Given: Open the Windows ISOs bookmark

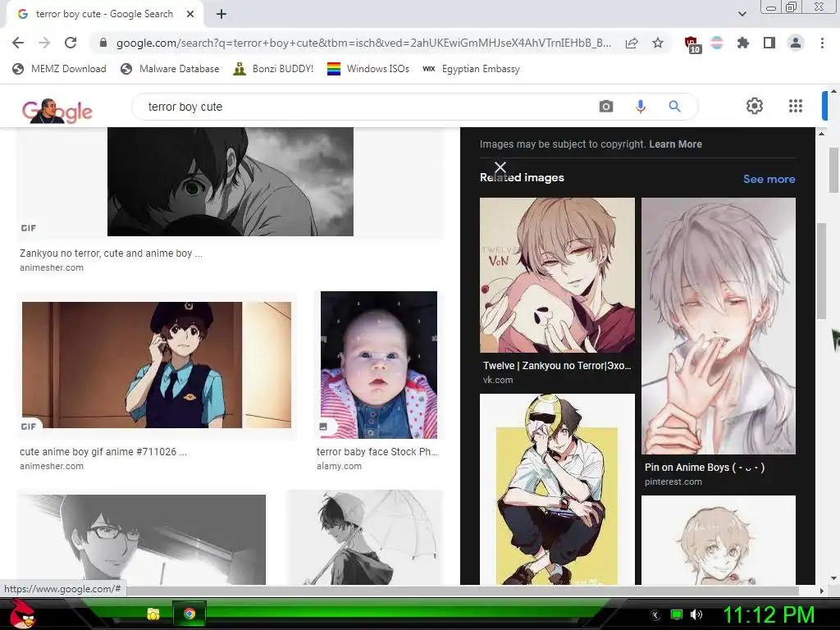Looking at the screenshot, I should 368,69.
